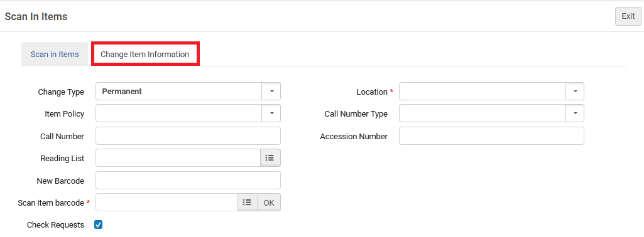Focus the Call Number text field
This screenshot has height=237, width=644.
(x=188, y=135)
